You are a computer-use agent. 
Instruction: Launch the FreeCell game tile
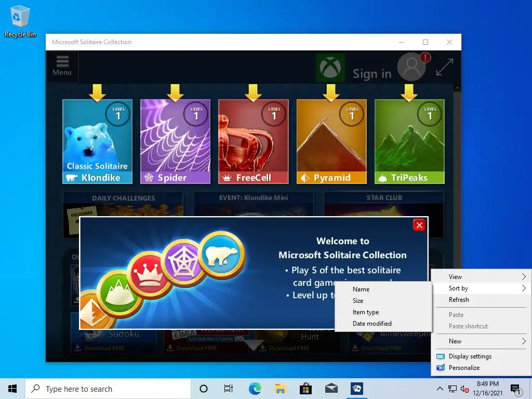coord(254,141)
